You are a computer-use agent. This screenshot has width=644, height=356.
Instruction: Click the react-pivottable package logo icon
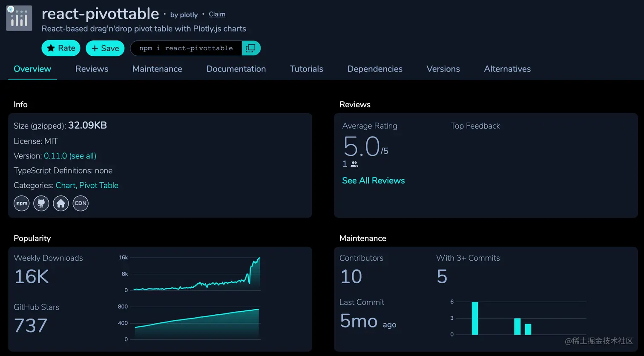(x=19, y=18)
